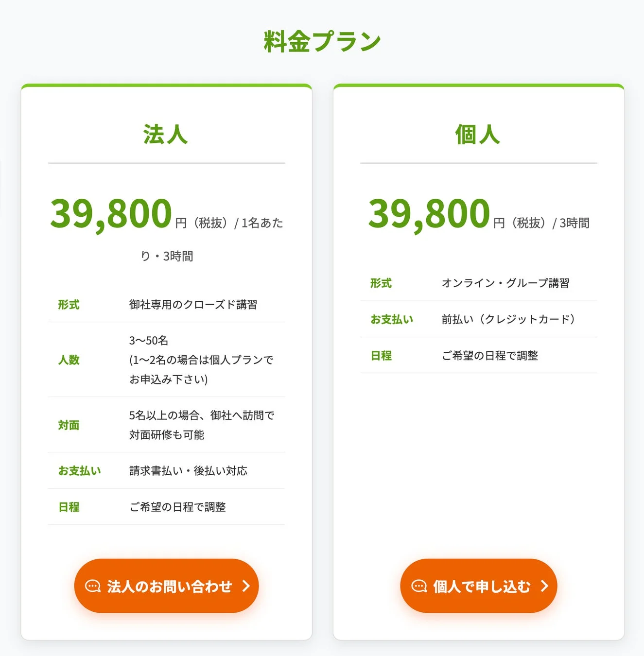This screenshot has width=644, height=656.
Task: Select the 人数 row label
Action: [x=68, y=361]
